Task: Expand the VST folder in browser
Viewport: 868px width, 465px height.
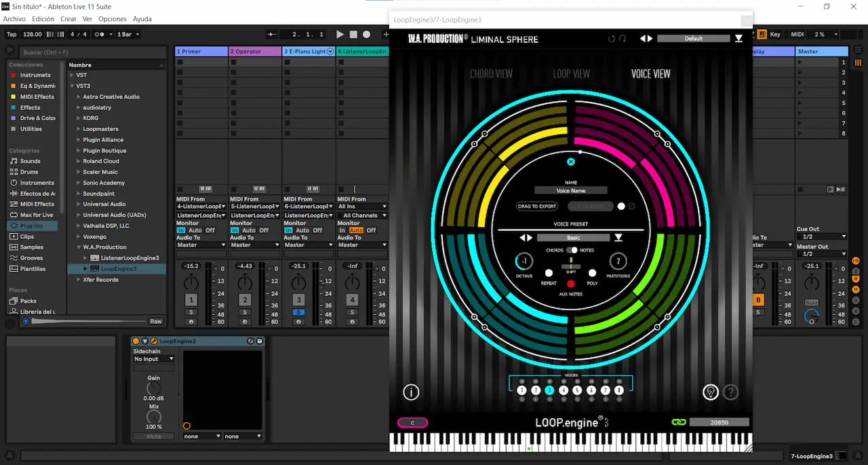Action: [x=73, y=75]
